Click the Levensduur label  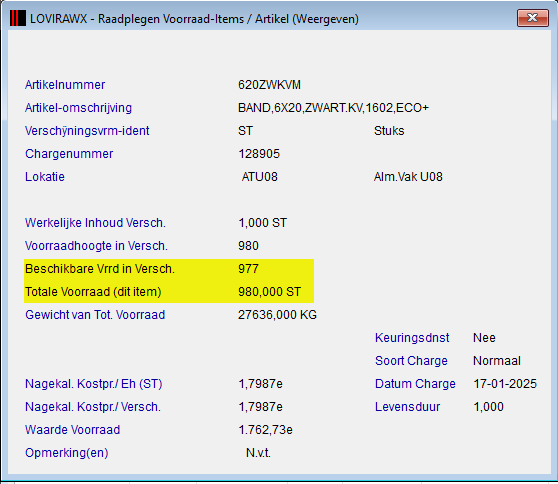coord(407,407)
